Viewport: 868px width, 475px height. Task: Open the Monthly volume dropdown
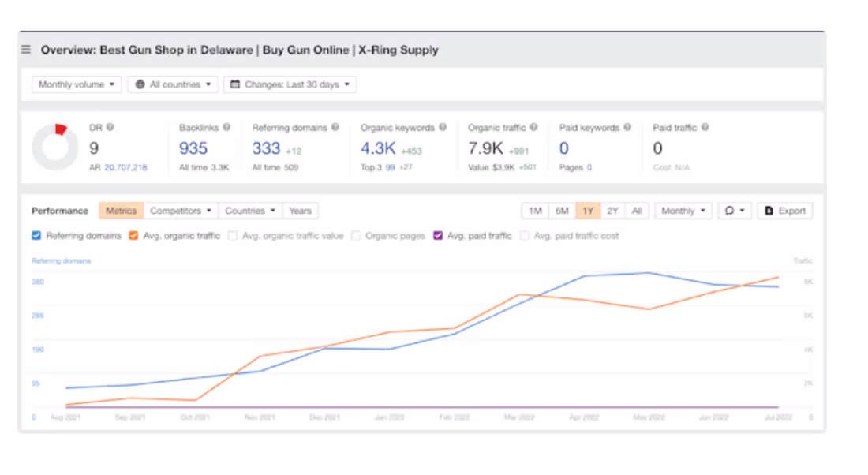[x=76, y=84]
